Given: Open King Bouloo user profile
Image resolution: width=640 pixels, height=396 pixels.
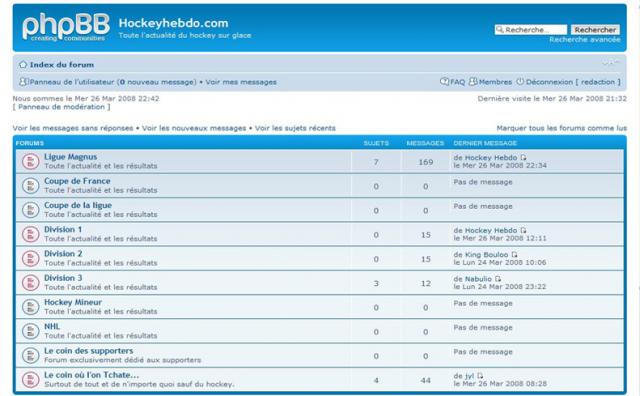Looking at the screenshot, I should click(487, 255).
